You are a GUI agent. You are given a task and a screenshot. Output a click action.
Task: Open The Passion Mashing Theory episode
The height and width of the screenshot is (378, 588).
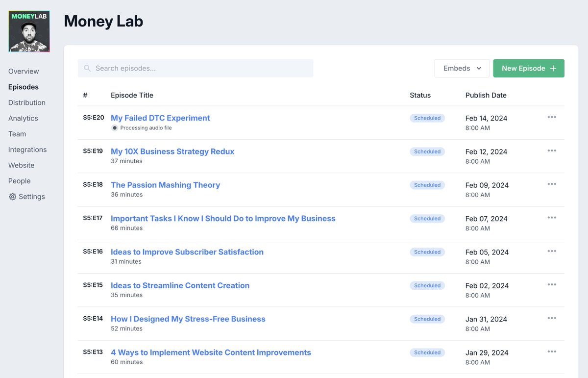166,185
